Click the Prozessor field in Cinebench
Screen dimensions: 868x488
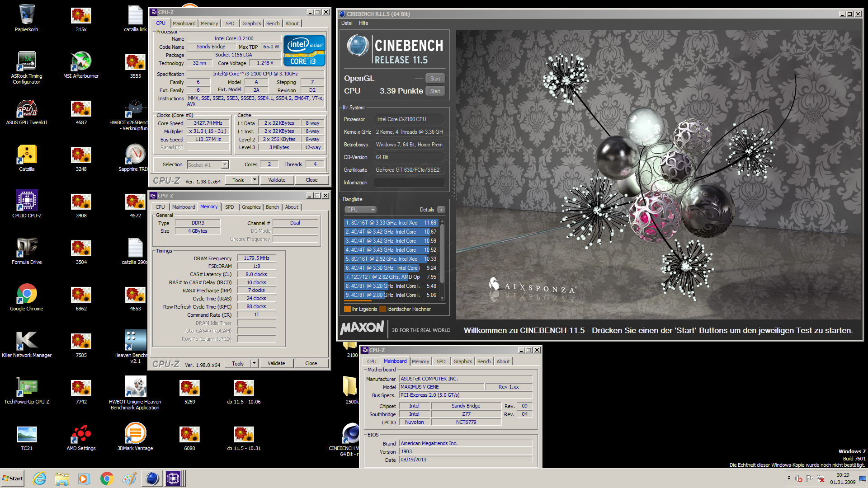pyautogui.click(x=409, y=119)
